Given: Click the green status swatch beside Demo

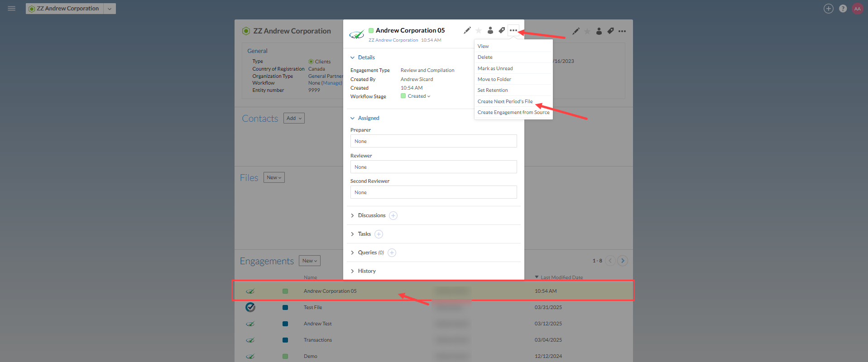Looking at the screenshot, I should [x=285, y=356].
